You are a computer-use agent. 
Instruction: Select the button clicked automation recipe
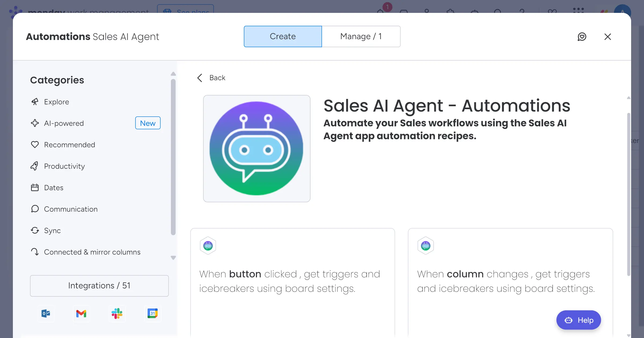point(292,282)
